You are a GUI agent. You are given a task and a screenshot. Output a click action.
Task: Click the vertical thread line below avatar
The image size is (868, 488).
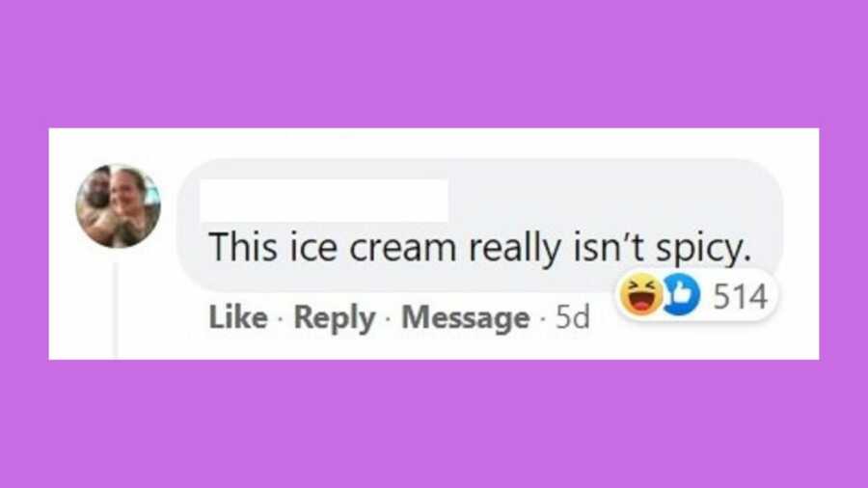[116, 311]
